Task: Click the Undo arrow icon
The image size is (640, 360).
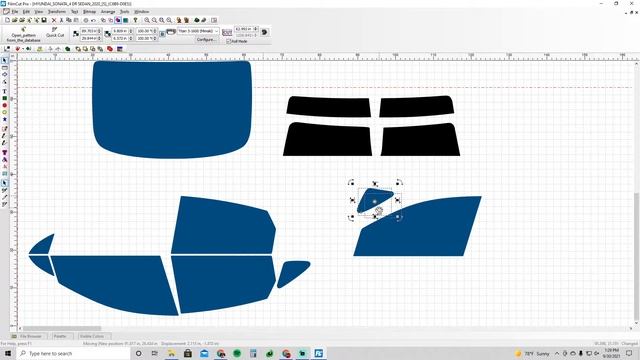Action: click(93, 20)
